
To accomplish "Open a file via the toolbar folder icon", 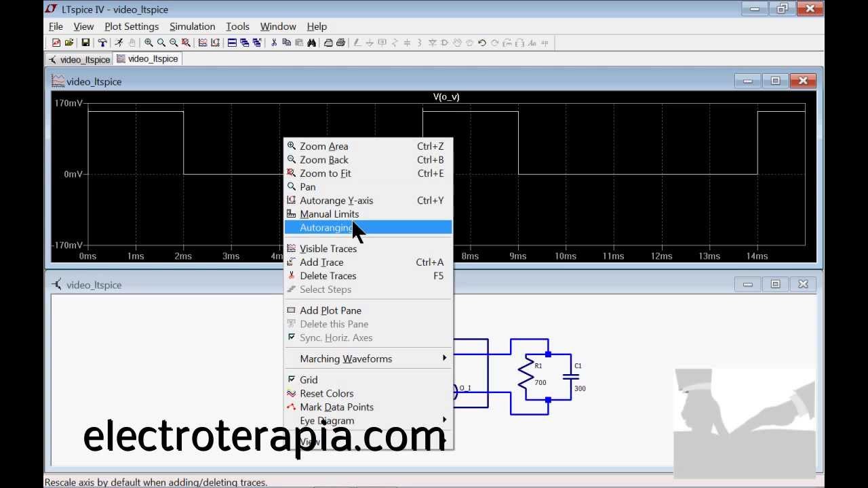I will click(69, 43).
